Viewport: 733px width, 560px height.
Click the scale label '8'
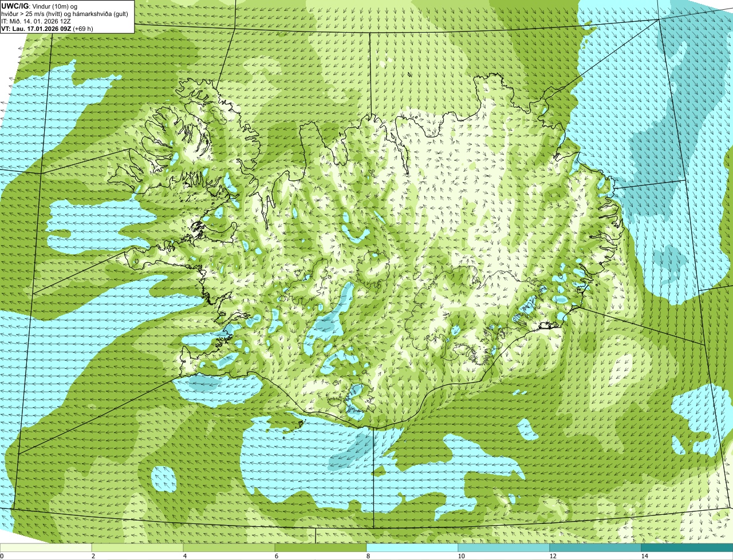click(368, 556)
